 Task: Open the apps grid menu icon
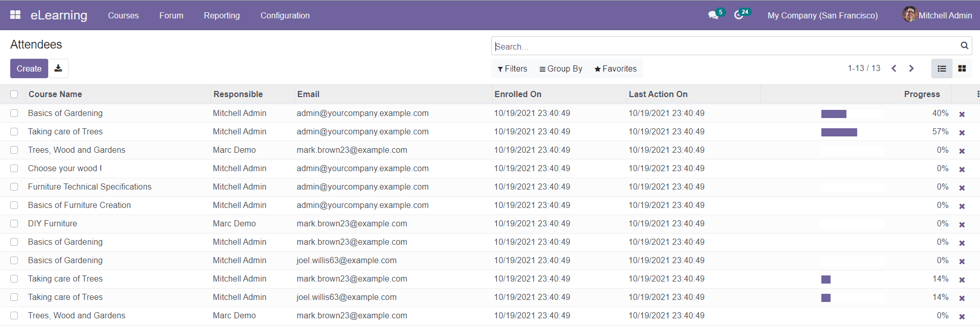[15, 15]
